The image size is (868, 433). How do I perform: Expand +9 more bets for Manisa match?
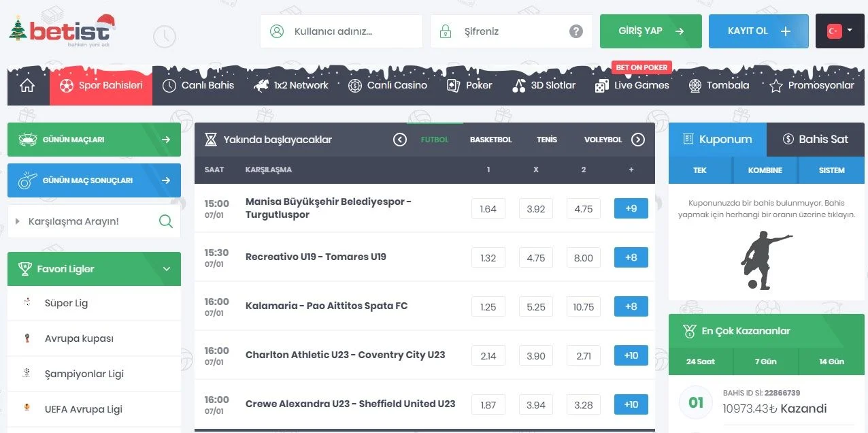coord(631,208)
